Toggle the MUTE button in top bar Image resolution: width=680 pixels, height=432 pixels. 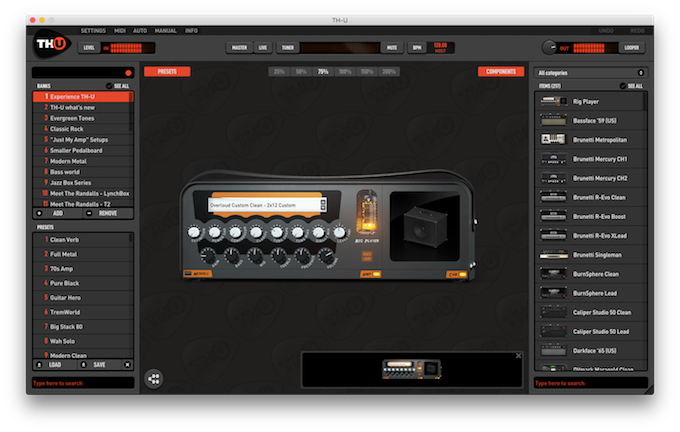(x=392, y=48)
